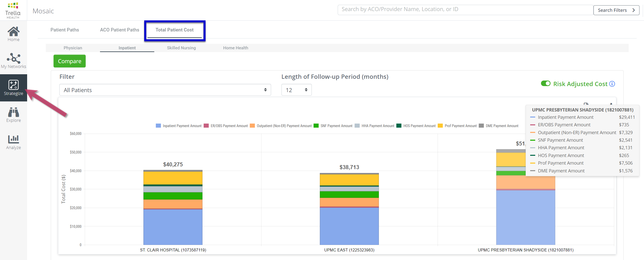Toggle Inpatient Payment Amount legend swatch
The width and height of the screenshot is (644, 260).
pyautogui.click(x=158, y=126)
